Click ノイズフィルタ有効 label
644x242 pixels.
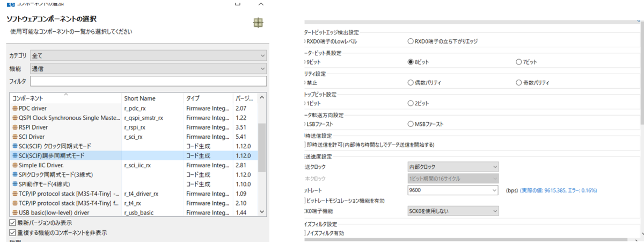point(325,233)
